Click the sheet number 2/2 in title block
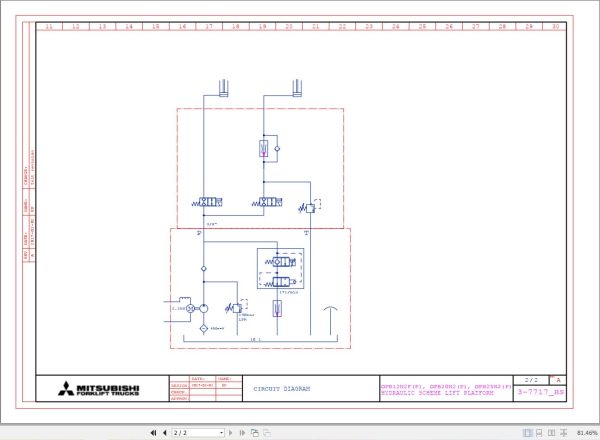 531,380
